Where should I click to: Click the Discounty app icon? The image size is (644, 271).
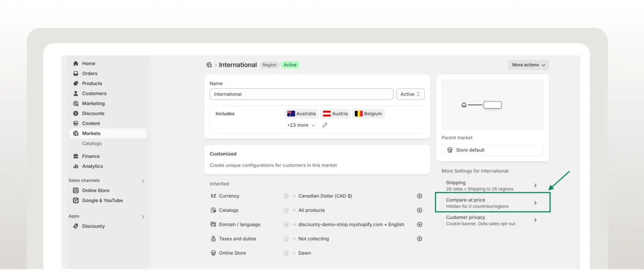tap(76, 226)
